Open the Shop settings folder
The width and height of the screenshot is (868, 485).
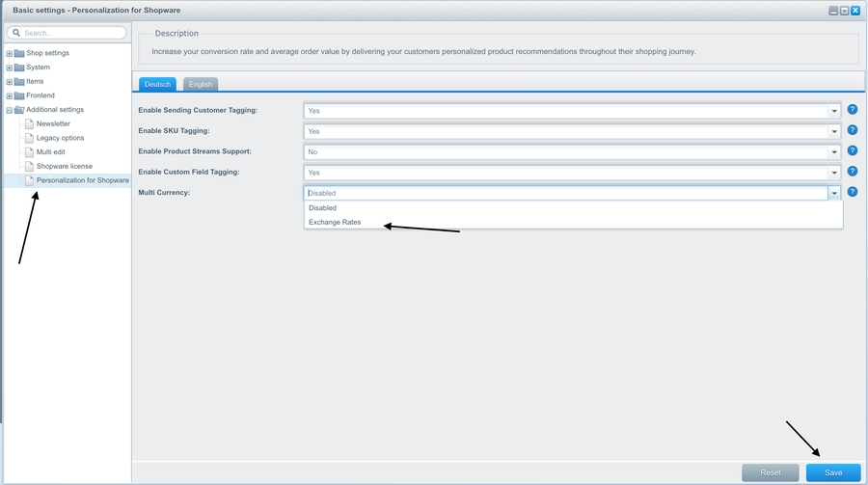46,53
